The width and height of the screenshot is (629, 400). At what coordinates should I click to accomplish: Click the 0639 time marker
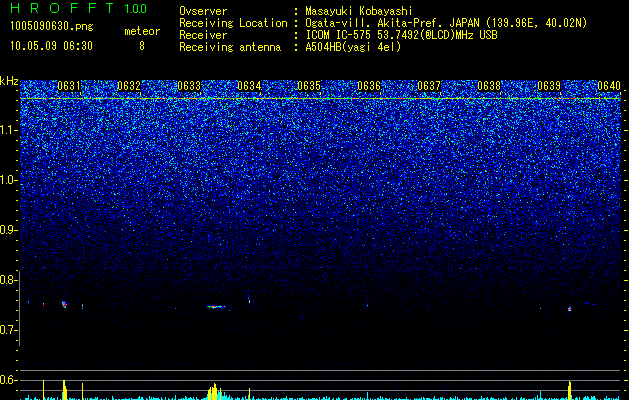[549, 86]
